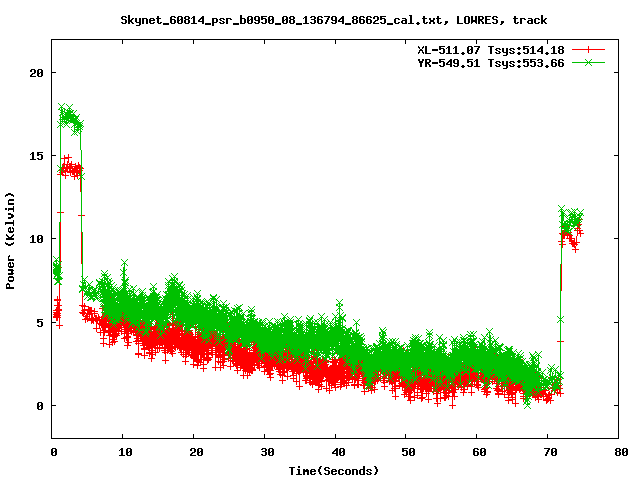Viewport: 640px width, 480px height.
Task: Select legend entry XL-511.07 Tsys:514.18
Action: tap(491, 50)
